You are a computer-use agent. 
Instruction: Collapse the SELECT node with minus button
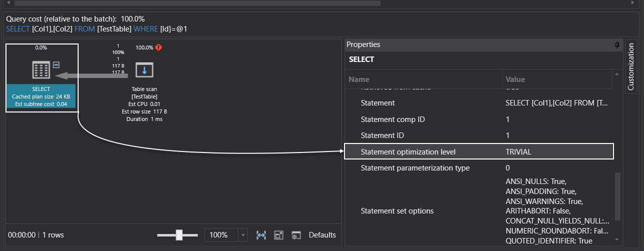[57, 64]
